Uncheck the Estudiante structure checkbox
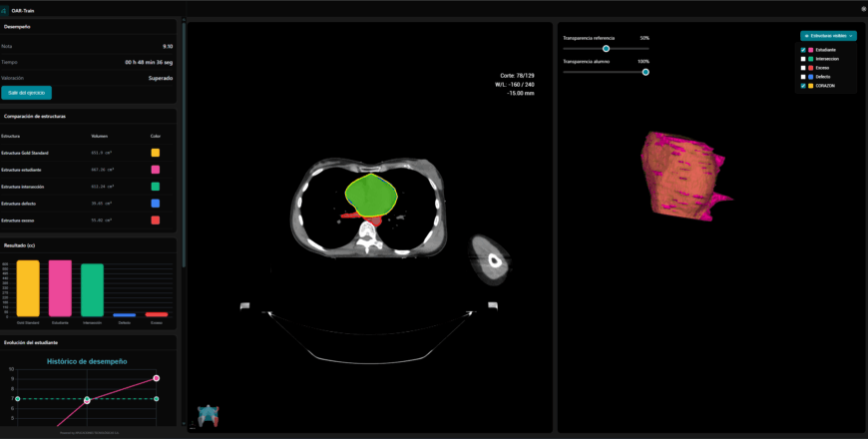Screen dimensions: 868x439 [803, 50]
